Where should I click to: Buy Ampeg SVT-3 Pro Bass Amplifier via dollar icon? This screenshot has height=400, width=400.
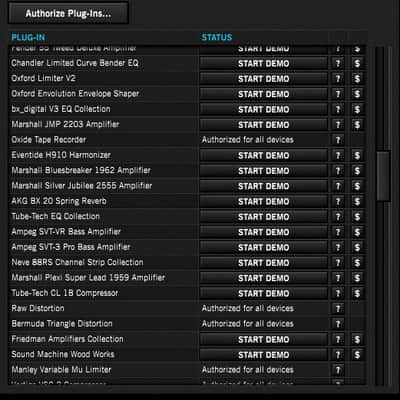click(x=357, y=247)
